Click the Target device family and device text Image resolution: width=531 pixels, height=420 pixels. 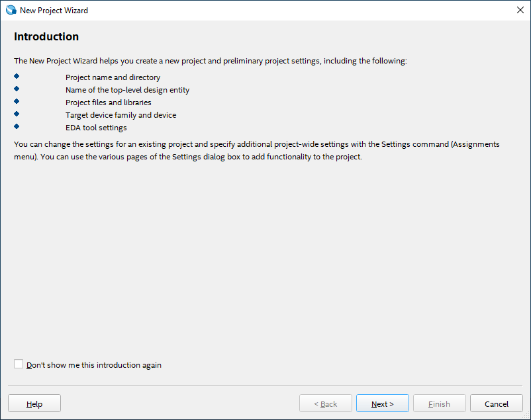tap(121, 115)
